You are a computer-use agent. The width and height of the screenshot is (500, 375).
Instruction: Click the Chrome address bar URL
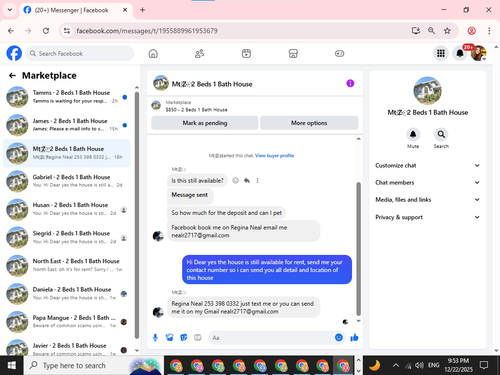click(x=147, y=31)
